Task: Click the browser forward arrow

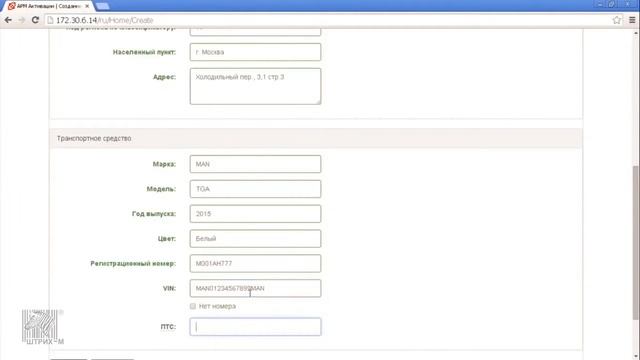Action: [x=22, y=20]
